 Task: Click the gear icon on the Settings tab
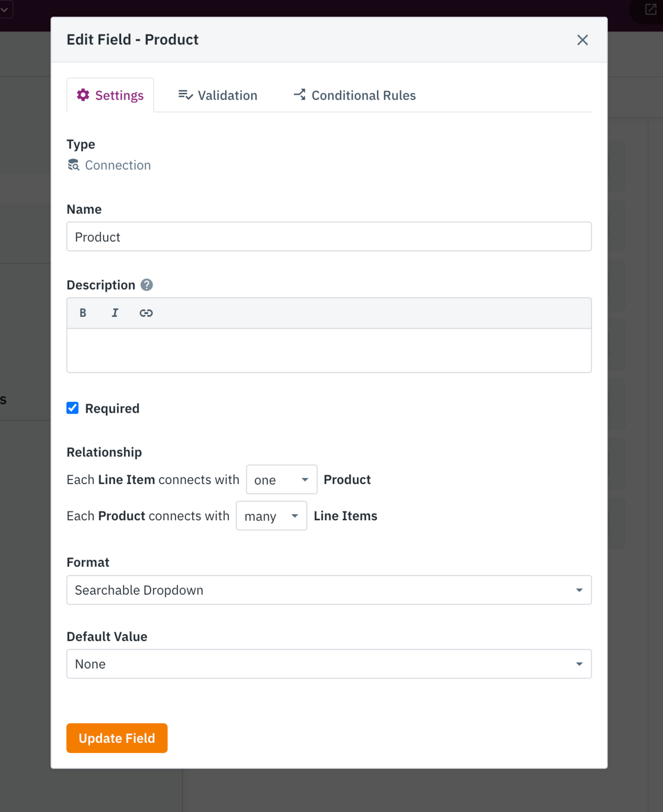[x=83, y=95]
